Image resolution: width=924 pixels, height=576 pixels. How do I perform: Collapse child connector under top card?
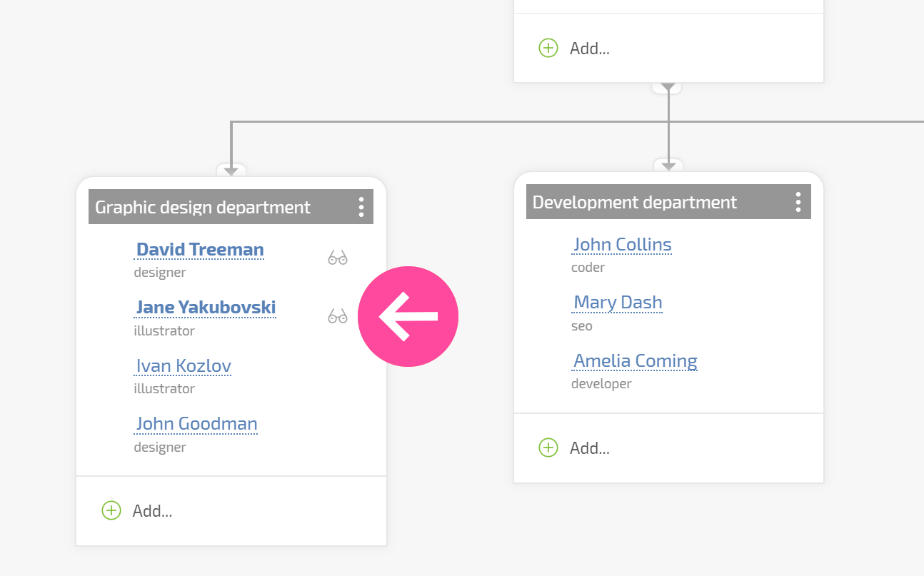click(668, 88)
